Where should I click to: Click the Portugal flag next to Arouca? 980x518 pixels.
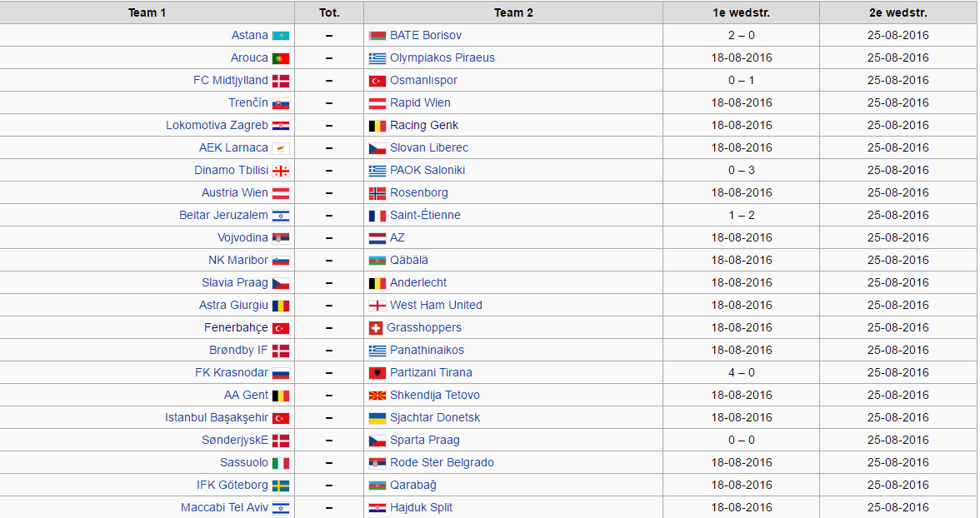(x=281, y=59)
